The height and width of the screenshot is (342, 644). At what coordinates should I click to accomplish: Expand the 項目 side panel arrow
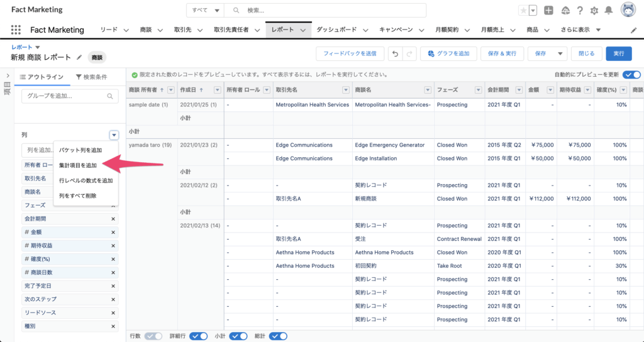click(x=8, y=76)
